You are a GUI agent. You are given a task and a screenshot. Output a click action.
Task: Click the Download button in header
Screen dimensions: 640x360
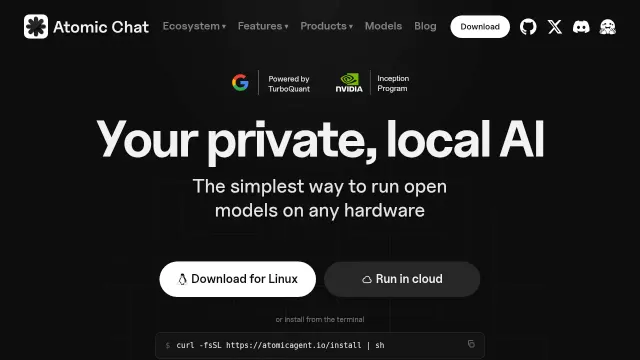tap(480, 27)
